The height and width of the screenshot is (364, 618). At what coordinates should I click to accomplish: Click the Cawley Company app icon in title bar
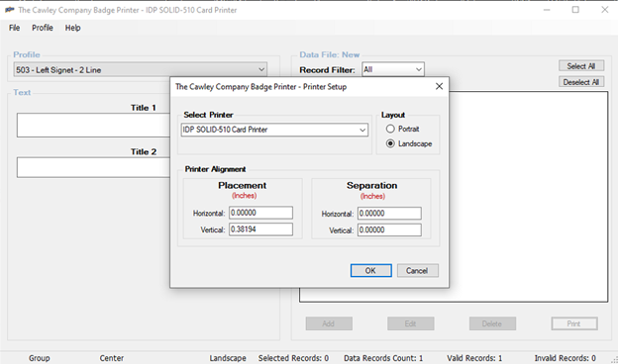tap(10, 10)
